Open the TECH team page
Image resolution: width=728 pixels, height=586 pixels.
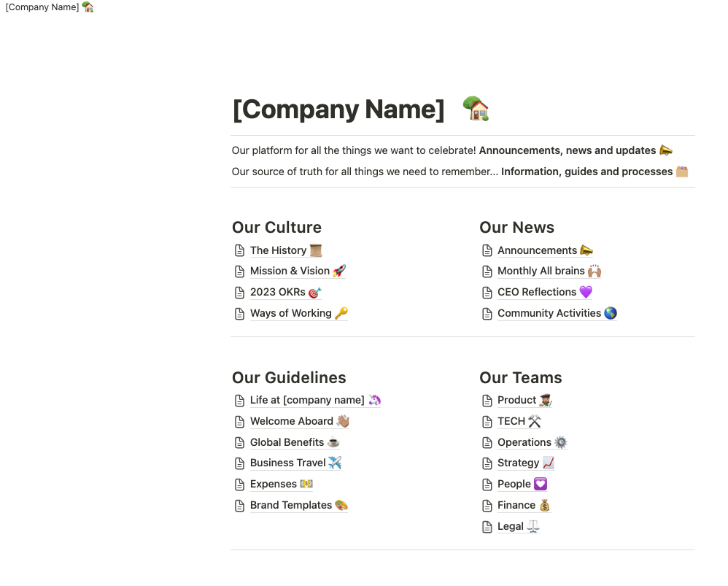511,421
